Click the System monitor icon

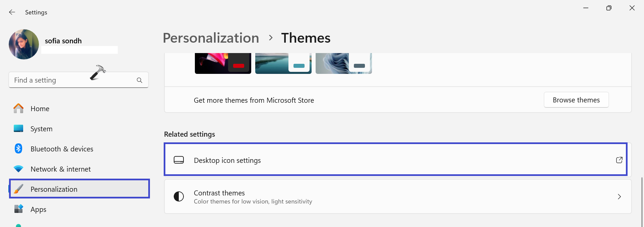18,129
